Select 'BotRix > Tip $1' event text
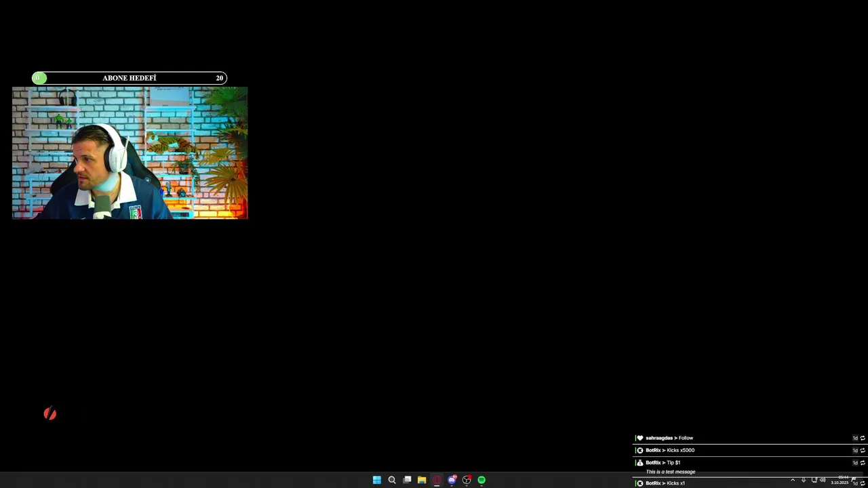This screenshot has width=868, height=488. (x=663, y=463)
